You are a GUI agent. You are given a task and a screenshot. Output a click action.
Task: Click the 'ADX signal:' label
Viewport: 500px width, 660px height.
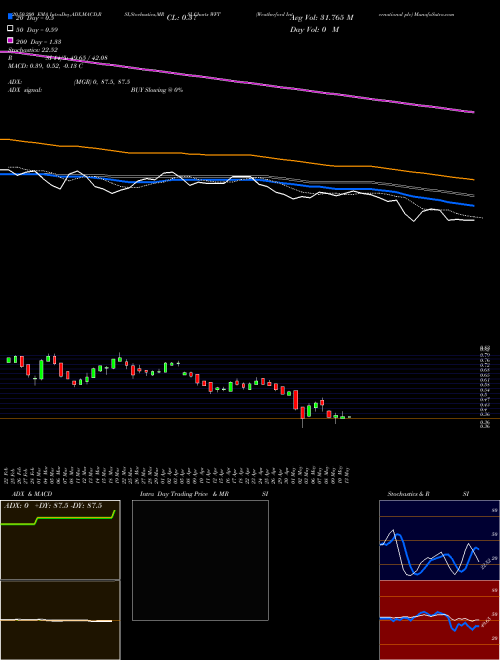(x=25, y=90)
